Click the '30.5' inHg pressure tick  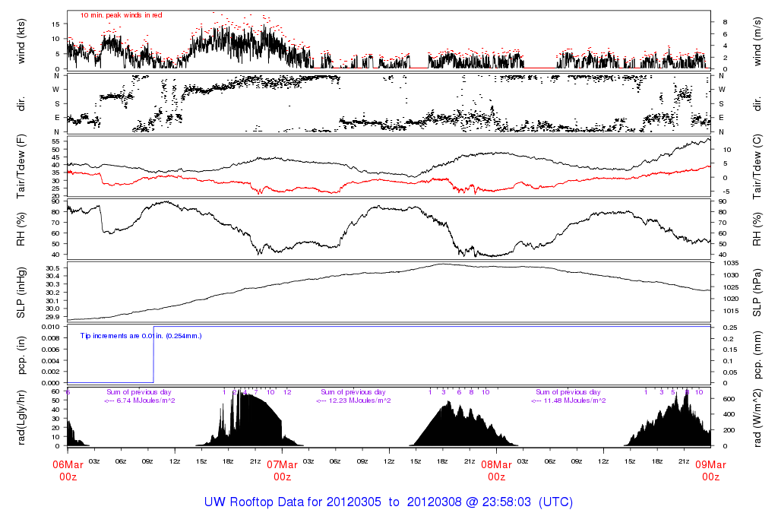52,268
